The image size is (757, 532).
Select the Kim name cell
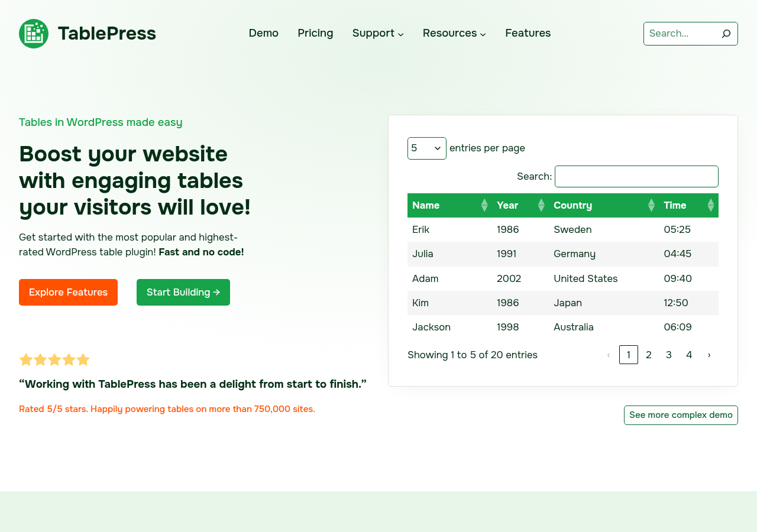449,303
